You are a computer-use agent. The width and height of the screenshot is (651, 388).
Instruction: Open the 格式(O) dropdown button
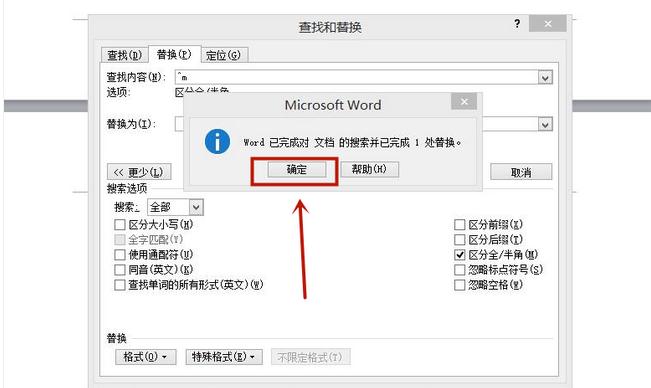(146, 357)
